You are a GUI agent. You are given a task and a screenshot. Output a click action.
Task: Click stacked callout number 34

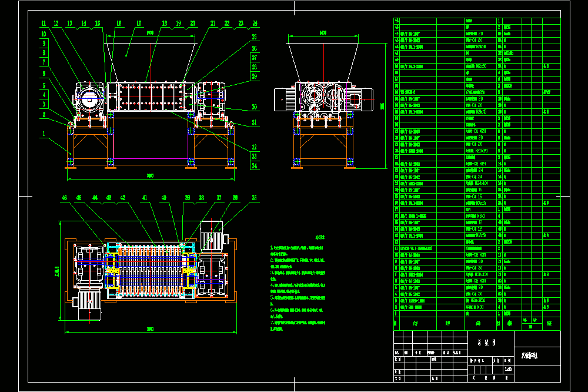pyautogui.click(x=254, y=165)
